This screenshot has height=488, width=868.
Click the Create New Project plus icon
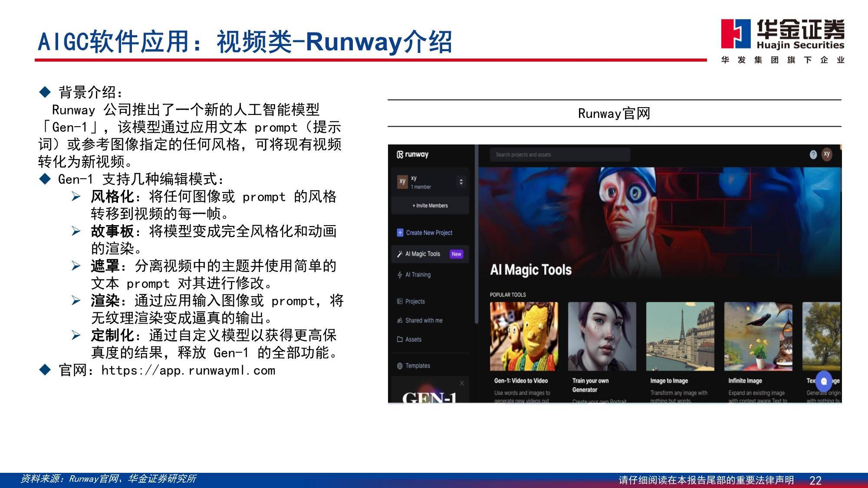400,233
